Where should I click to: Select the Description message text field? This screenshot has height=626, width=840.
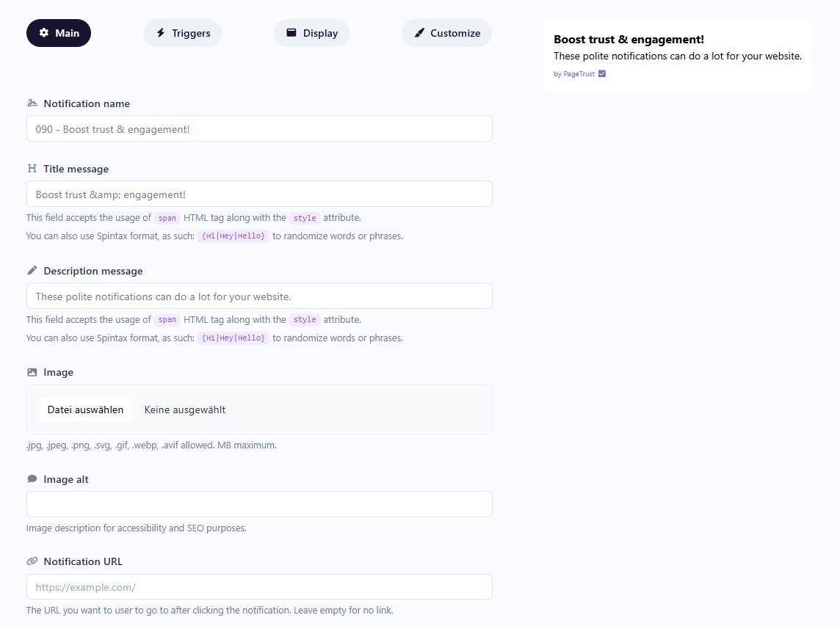tap(259, 296)
